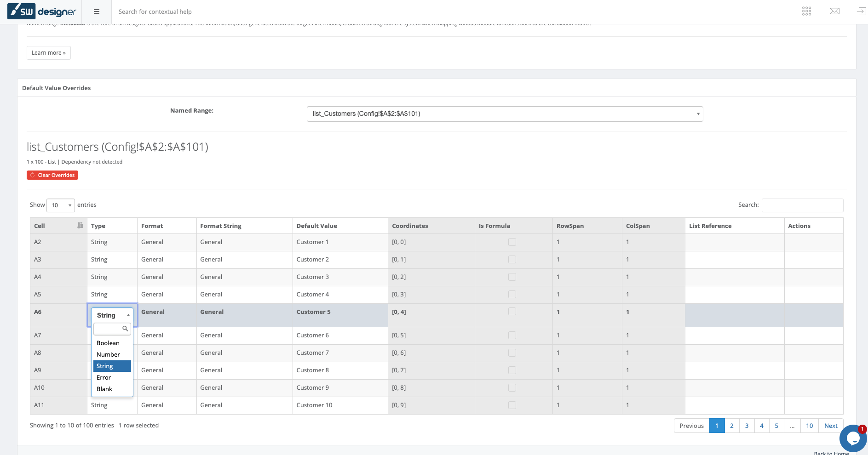This screenshot has height=455, width=868.
Task: Toggle Is Formula checkbox for A11
Action: [x=512, y=405]
